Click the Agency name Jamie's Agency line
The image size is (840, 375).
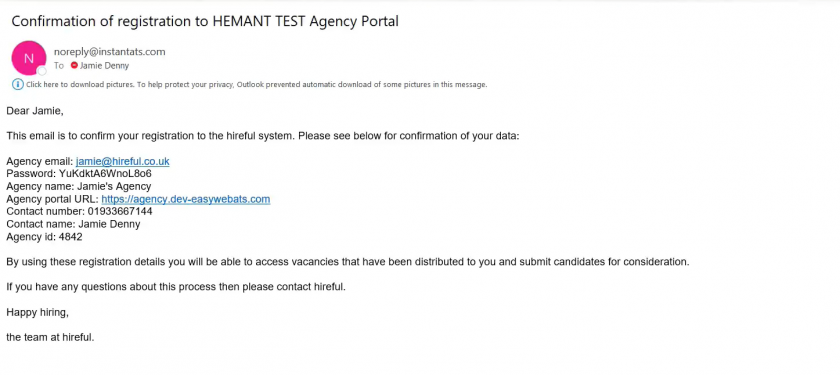[x=79, y=186]
